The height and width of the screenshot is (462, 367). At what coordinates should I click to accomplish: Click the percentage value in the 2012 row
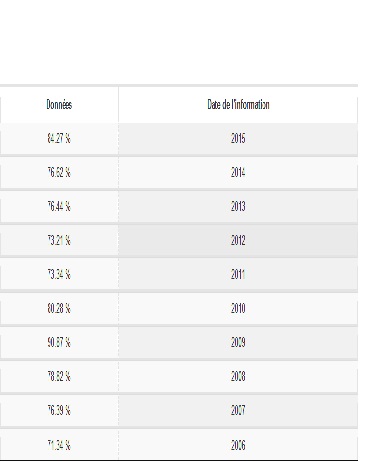(59, 241)
